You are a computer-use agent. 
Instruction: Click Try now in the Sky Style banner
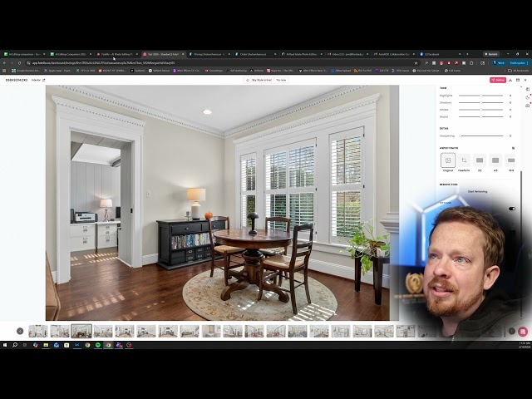(x=281, y=80)
